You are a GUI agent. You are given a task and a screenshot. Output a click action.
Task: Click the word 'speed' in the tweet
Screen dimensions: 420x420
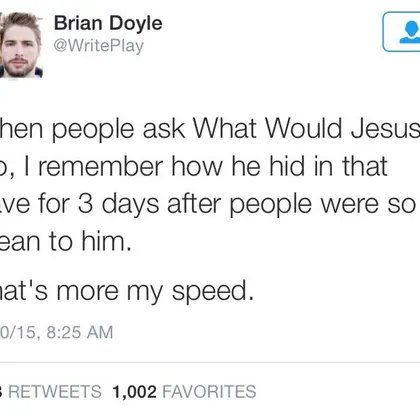coord(210,292)
